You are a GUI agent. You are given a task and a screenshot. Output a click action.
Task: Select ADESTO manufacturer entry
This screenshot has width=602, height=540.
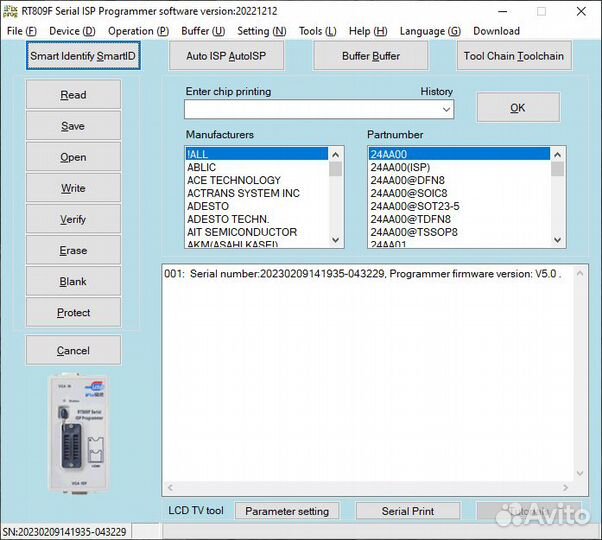[257, 206]
